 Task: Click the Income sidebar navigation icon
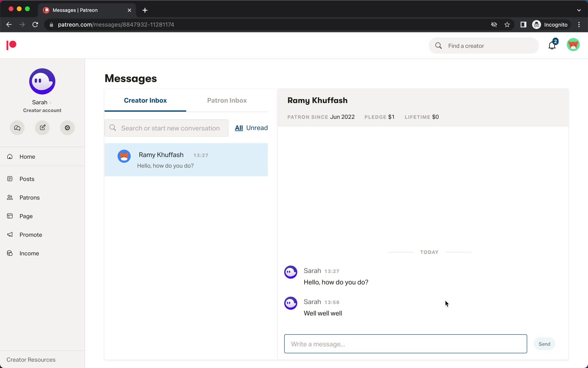point(11,253)
